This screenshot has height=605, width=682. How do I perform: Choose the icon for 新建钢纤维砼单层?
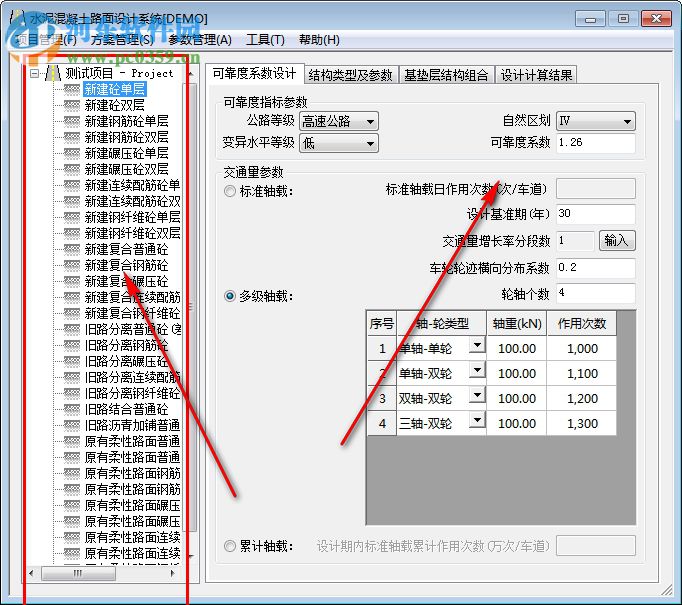(72, 217)
